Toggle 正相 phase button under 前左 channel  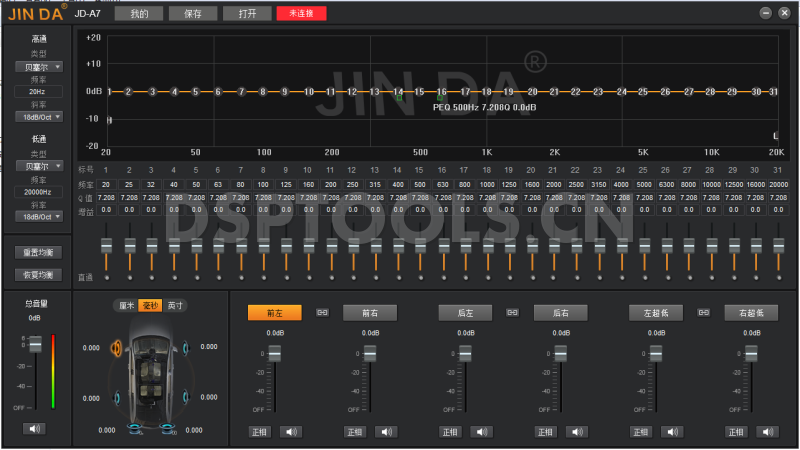coord(259,432)
